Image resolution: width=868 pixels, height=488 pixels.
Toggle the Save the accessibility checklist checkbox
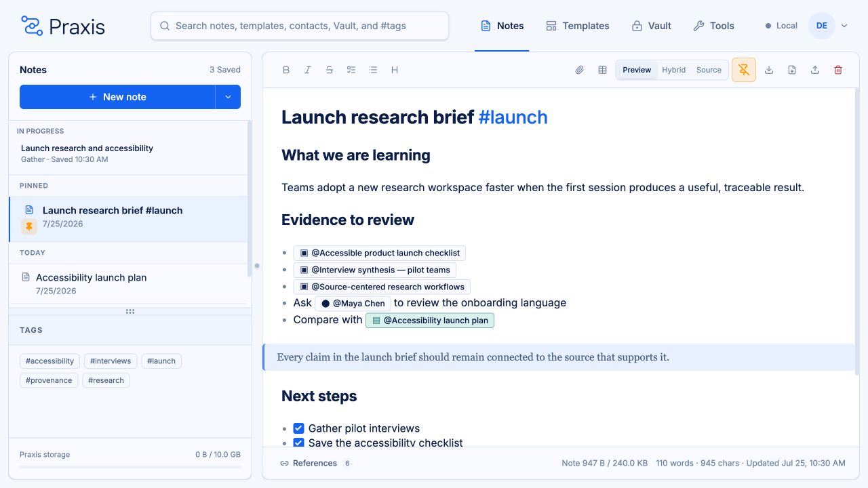(x=298, y=443)
